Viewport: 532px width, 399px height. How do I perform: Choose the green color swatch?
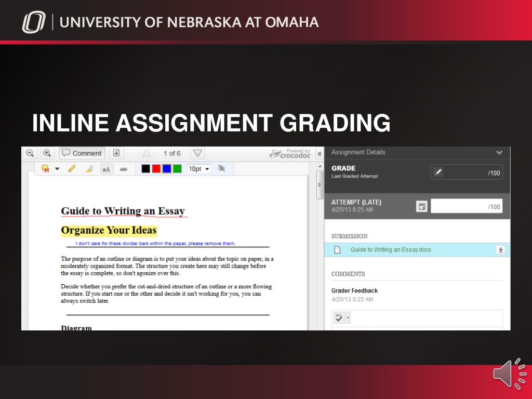click(x=177, y=169)
